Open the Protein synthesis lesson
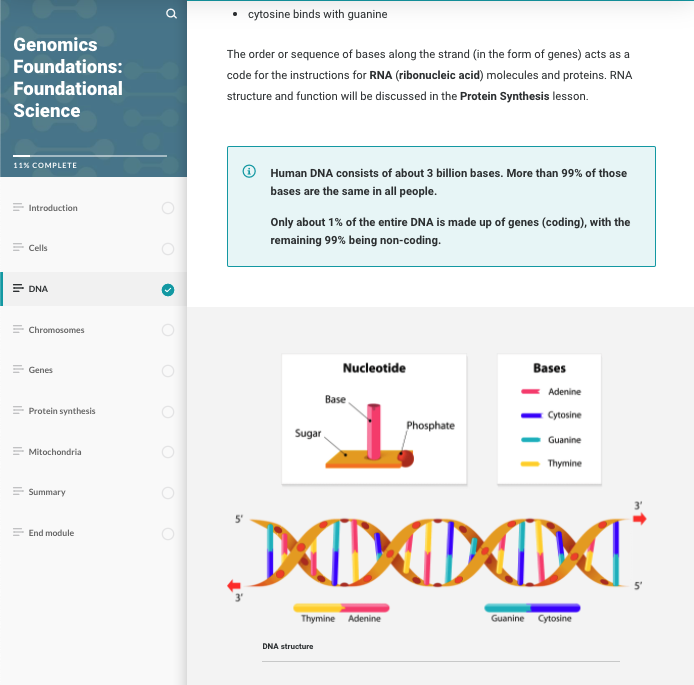The width and height of the screenshot is (694, 685). click(x=93, y=411)
